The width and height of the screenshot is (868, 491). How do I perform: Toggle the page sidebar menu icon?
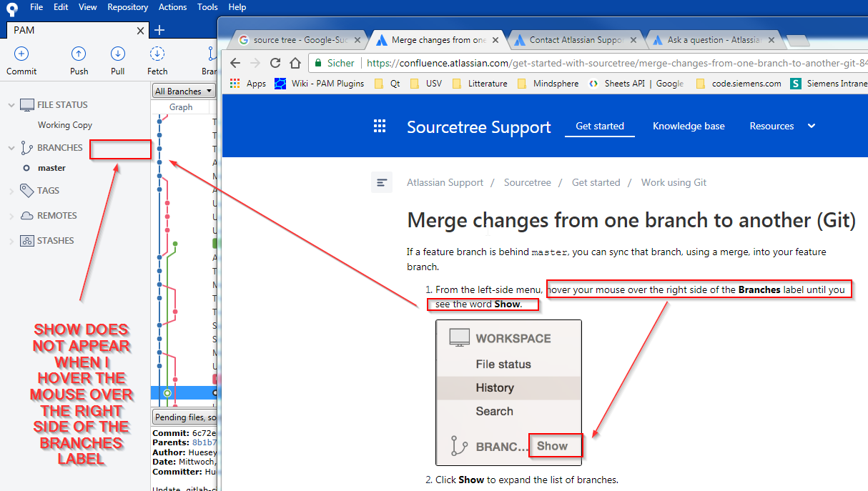(382, 183)
